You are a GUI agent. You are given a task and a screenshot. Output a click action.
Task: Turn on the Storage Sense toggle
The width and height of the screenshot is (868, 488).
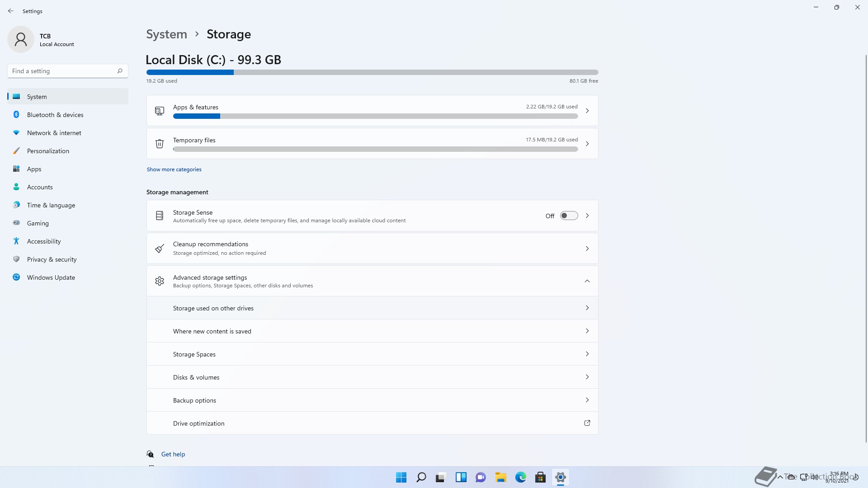(569, 216)
